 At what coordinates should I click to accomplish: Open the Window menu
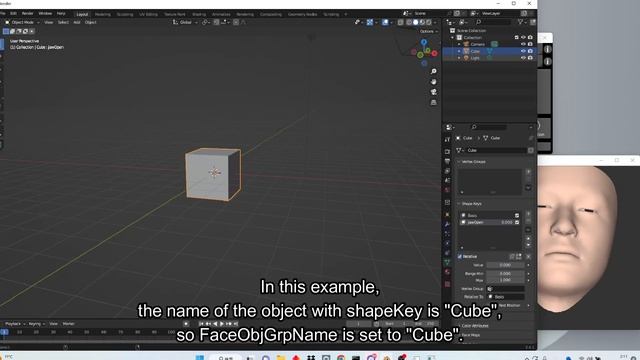45,13
